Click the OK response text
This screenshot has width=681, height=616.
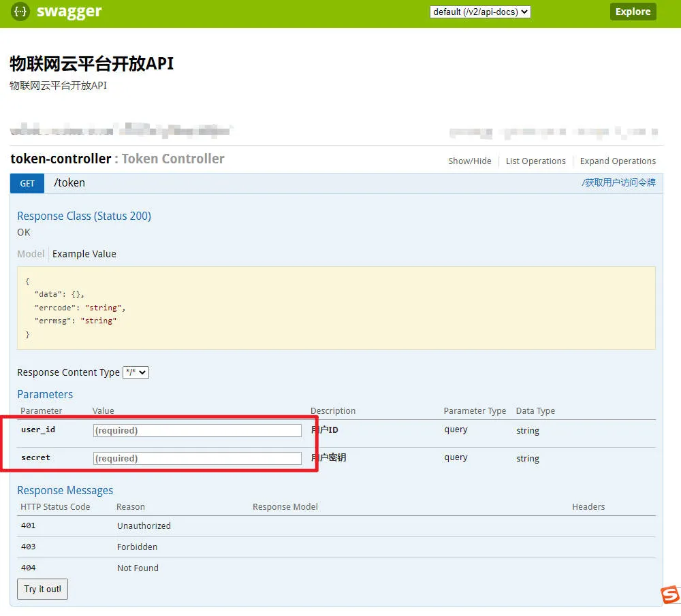pyautogui.click(x=24, y=232)
